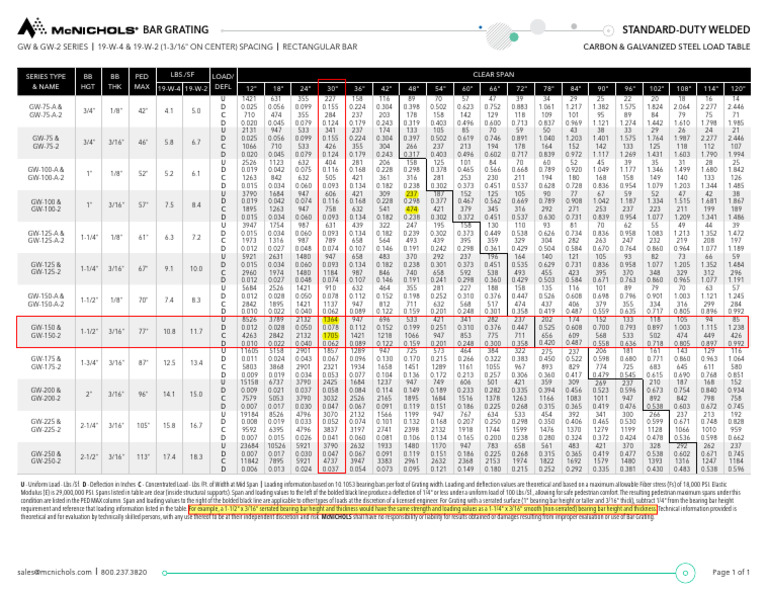This screenshot has height=594, width=768.
Task: Click the 1-1/2" BB height in GW-150 row
Action: (x=88, y=332)
